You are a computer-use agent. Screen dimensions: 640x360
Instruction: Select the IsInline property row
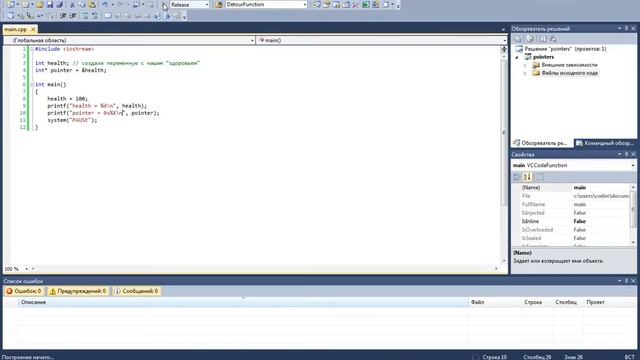click(x=571, y=221)
